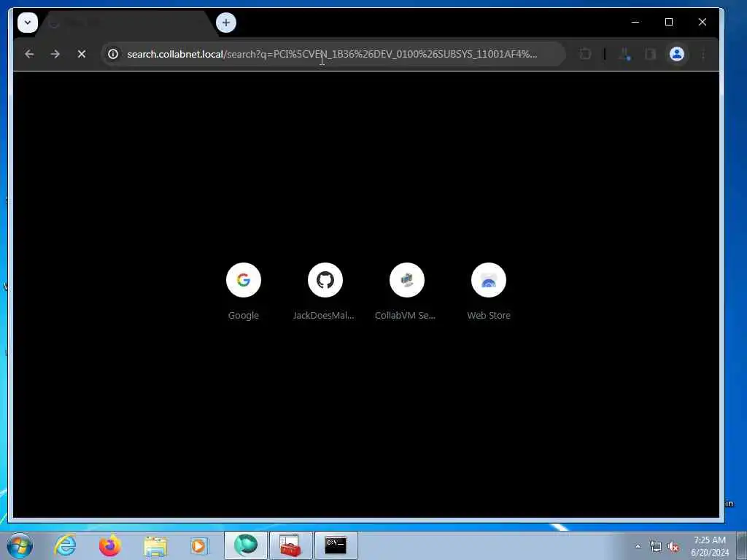View site information icon in address bar

[113, 54]
